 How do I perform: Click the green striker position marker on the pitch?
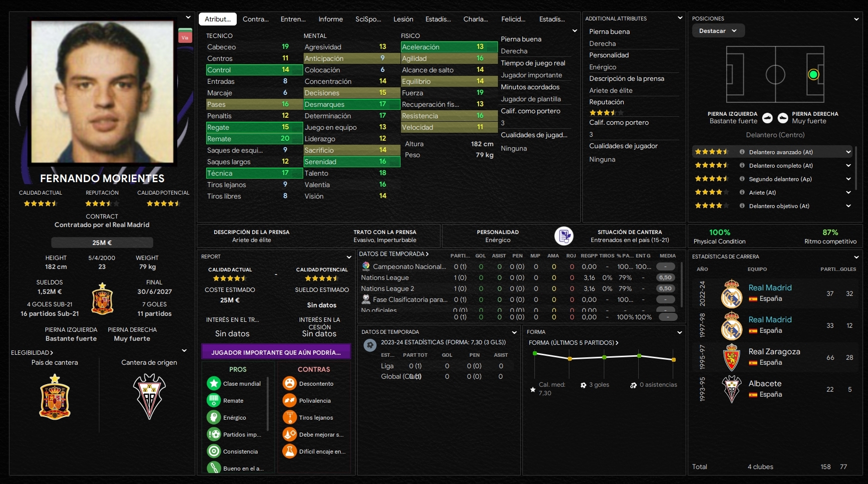pyautogui.click(x=814, y=74)
